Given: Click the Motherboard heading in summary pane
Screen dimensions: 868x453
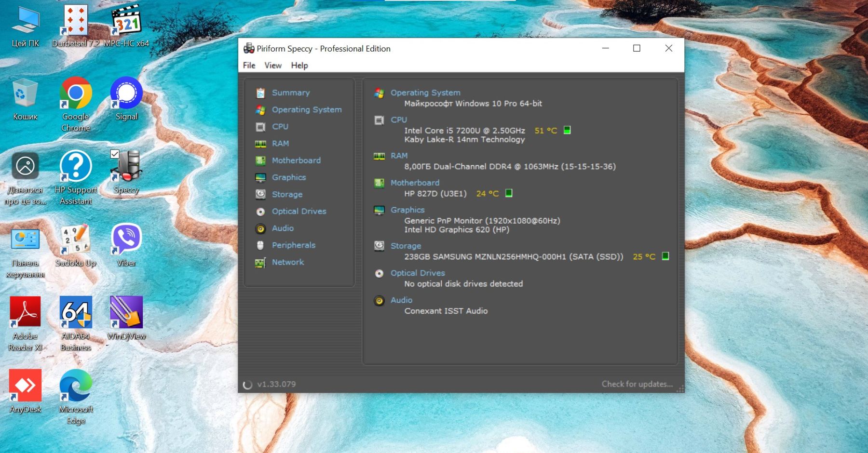Looking at the screenshot, I should point(415,183).
